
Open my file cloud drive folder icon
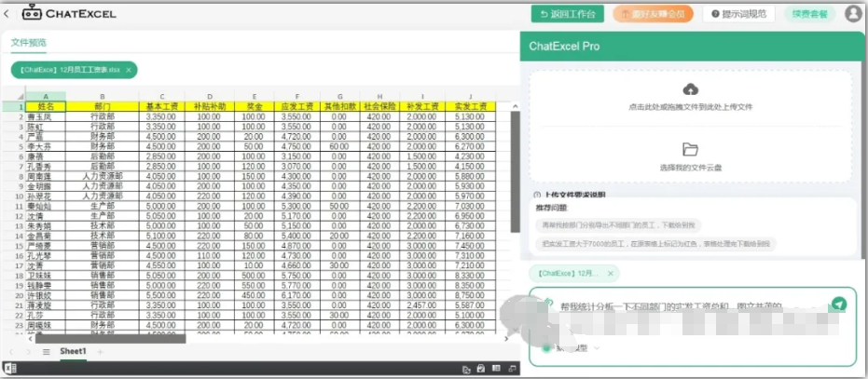point(690,149)
